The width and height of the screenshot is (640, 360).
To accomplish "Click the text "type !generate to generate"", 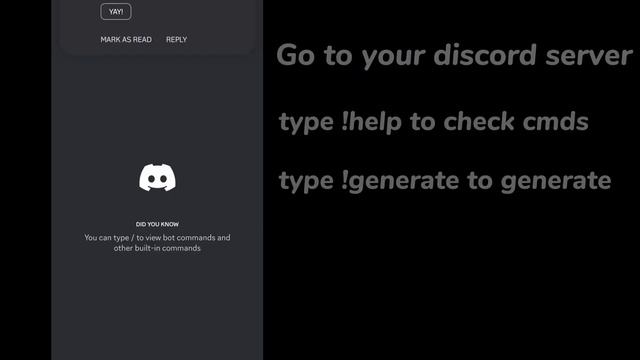I will coord(445,181).
